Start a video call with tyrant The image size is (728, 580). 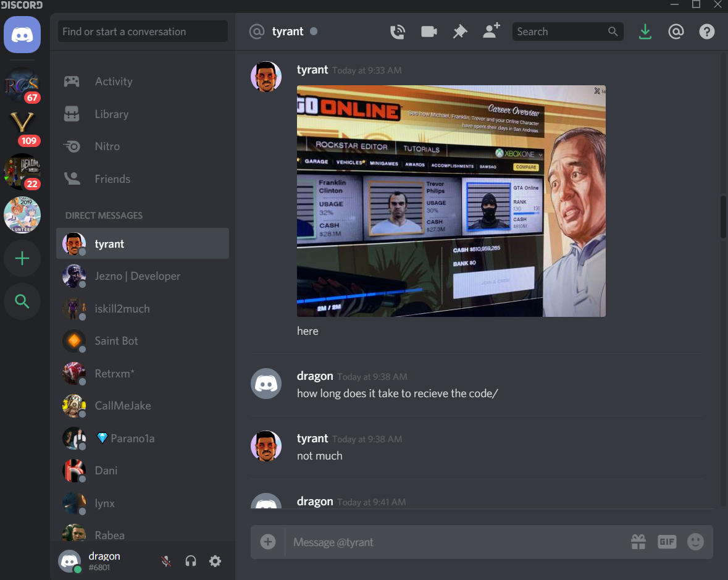click(x=429, y=32)
